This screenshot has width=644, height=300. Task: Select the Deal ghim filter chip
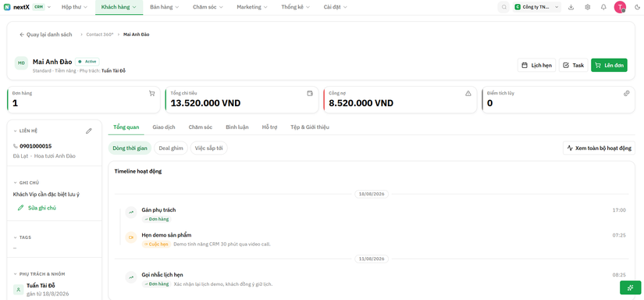pos(171,148)
